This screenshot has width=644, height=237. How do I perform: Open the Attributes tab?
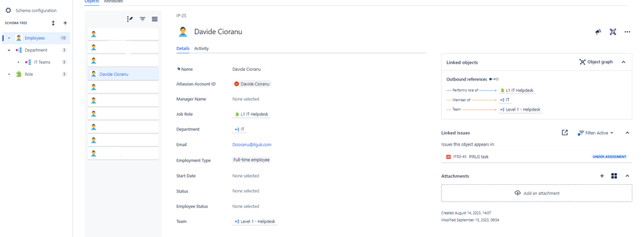pos(113,1)
